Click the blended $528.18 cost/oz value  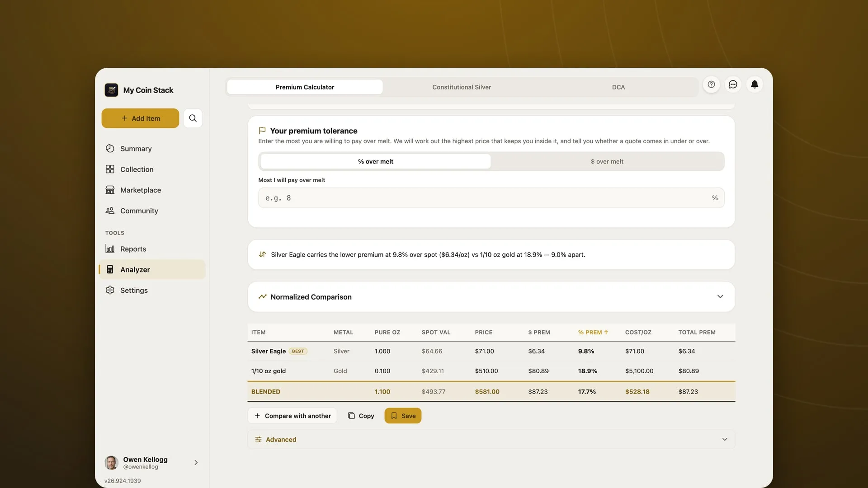pos(637,392)
